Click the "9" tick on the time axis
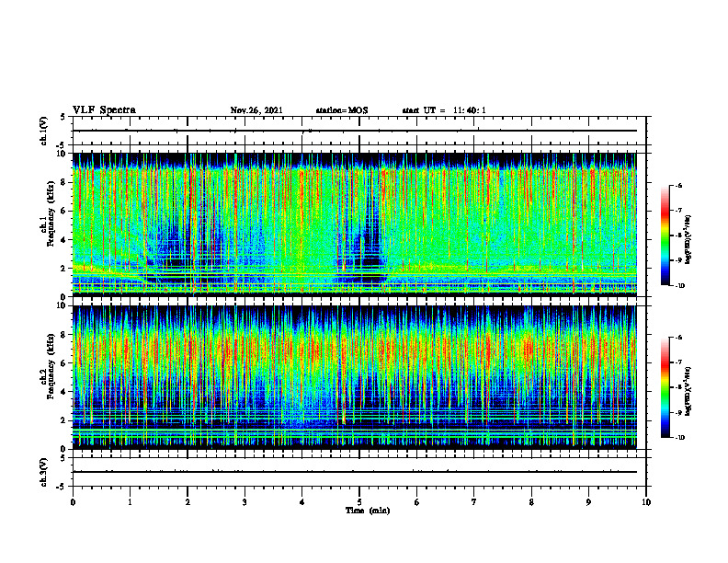The image size is (728, 563). coord(588,502)
